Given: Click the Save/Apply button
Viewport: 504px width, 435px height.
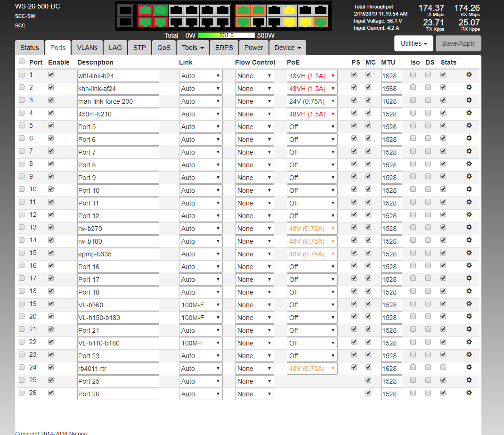Looking at the screenshot, I should pos(459,43).
